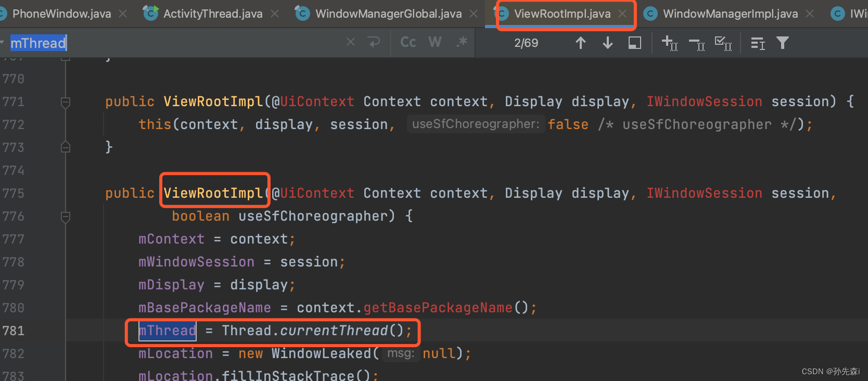The width and height of the screenshot is (868, 381).
Task: Switch to the PhoneWindow.java tab
Action: (61, 14)
